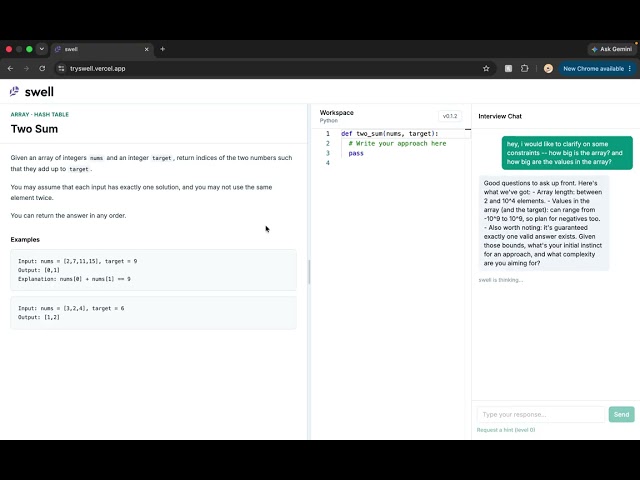The height and width of the screenshot is (480, 640).
Task: Click the Workspace panel title
Action: [336, 112]
